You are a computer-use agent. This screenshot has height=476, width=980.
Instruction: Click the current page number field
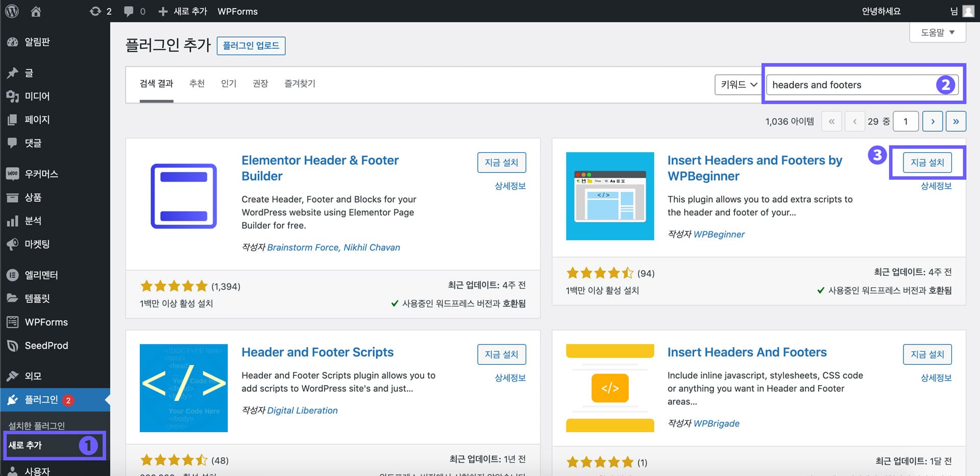tap(906, 122)
